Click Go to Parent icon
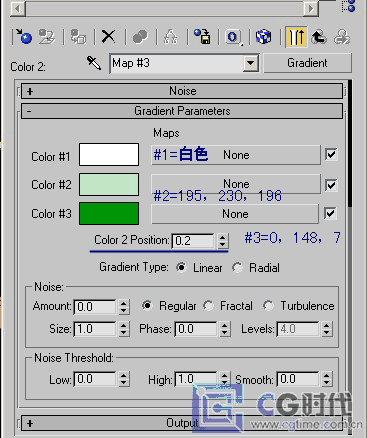Viewport: 367px width, 438px height. pyautogui.click(x=319, y=36)
